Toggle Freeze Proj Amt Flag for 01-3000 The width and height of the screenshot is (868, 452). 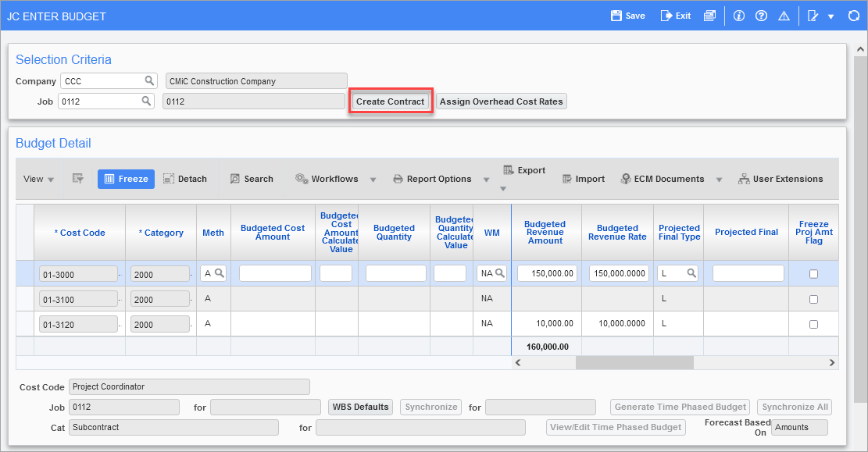pyautogui.click(x=813, y=274)
